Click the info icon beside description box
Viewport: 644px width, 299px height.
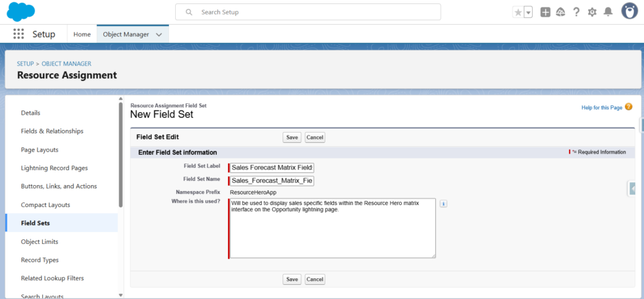[443, 203]
